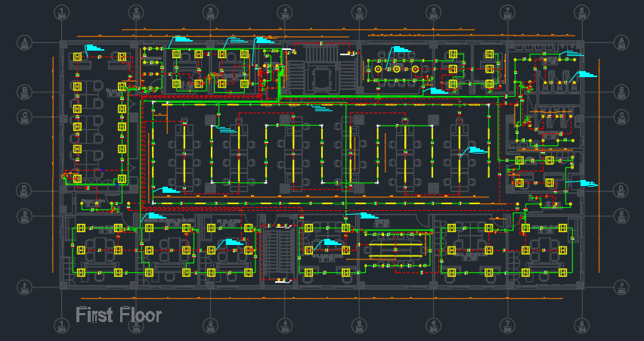Pick grid bubble E on the left side
Screen dimensions: 644x341
[x=25, y=215]
